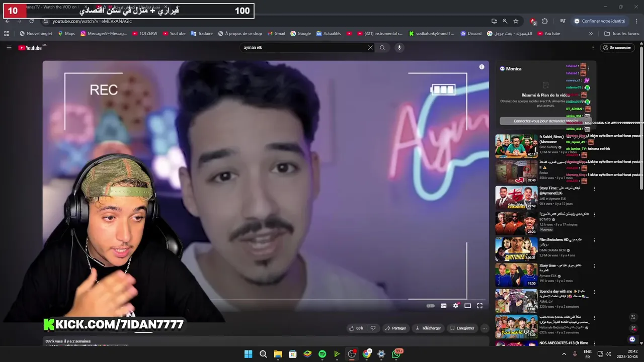Screen dimensions: 644x362
Task: Open volume control in system tray
Action: [x=608, y=354]
